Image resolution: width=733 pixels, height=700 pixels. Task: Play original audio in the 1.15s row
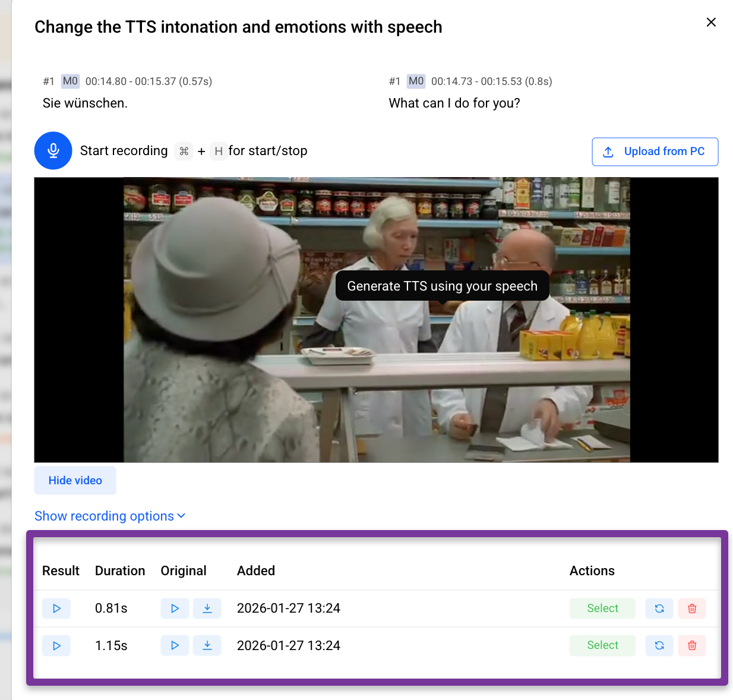tap(175, 645)
